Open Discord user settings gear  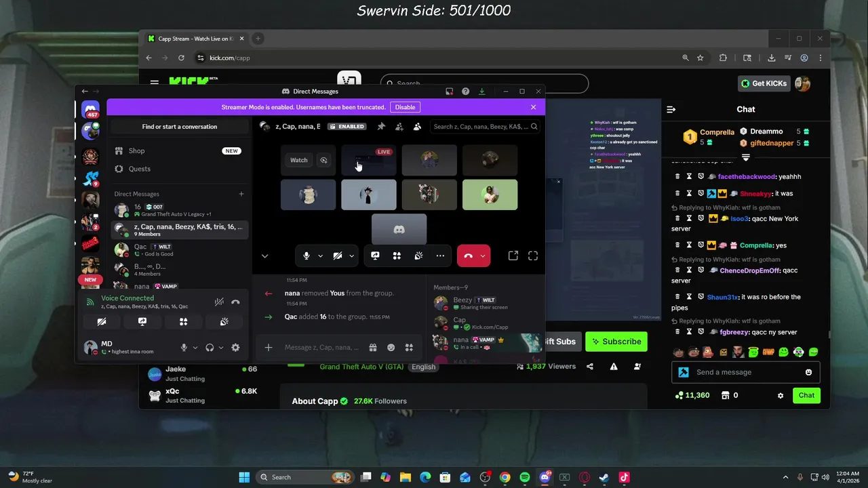click(x=235, y=348)
